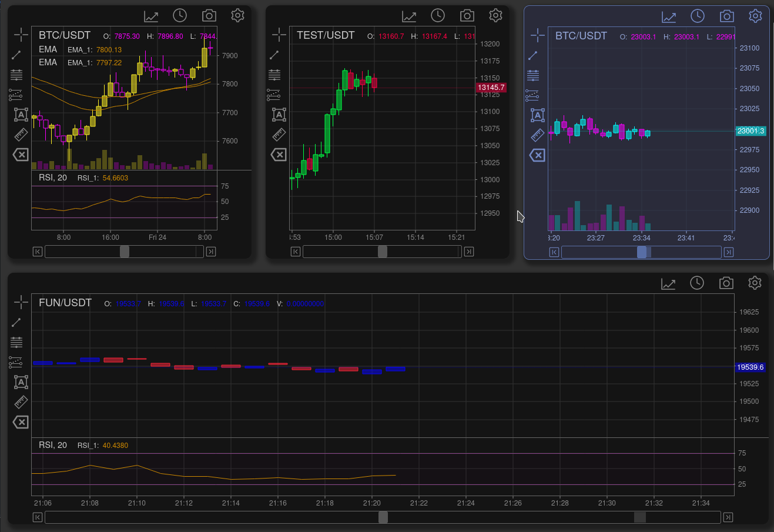
Task: Take snapshot of FUN/USDT chart
Action: click(x=726, y=283)
